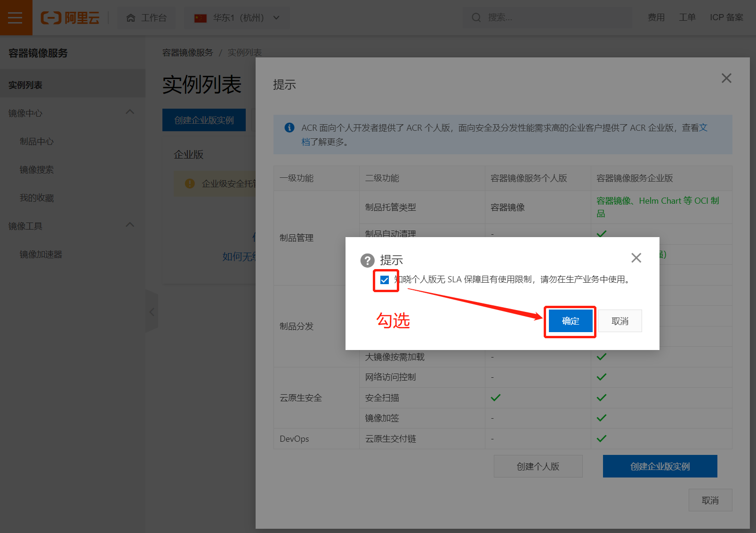Open the hamburger main menu

click(x=16, y=17)
